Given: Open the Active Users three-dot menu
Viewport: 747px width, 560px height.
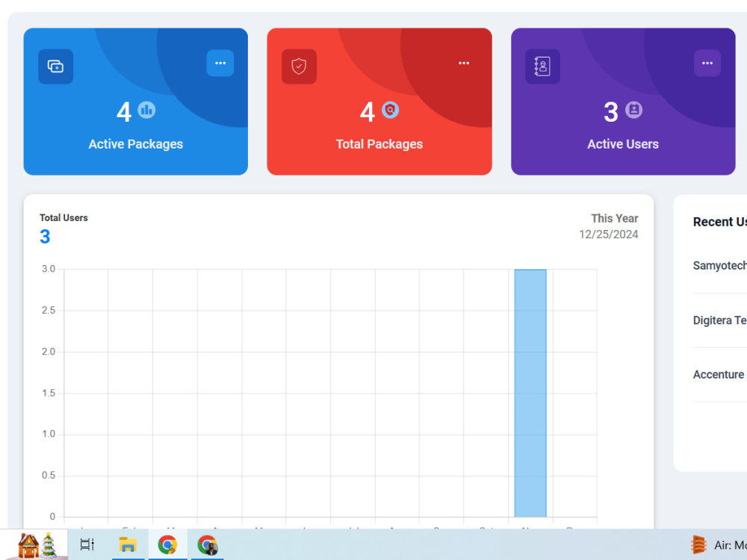Looking at the screenshot, I should tap(707, 63).
